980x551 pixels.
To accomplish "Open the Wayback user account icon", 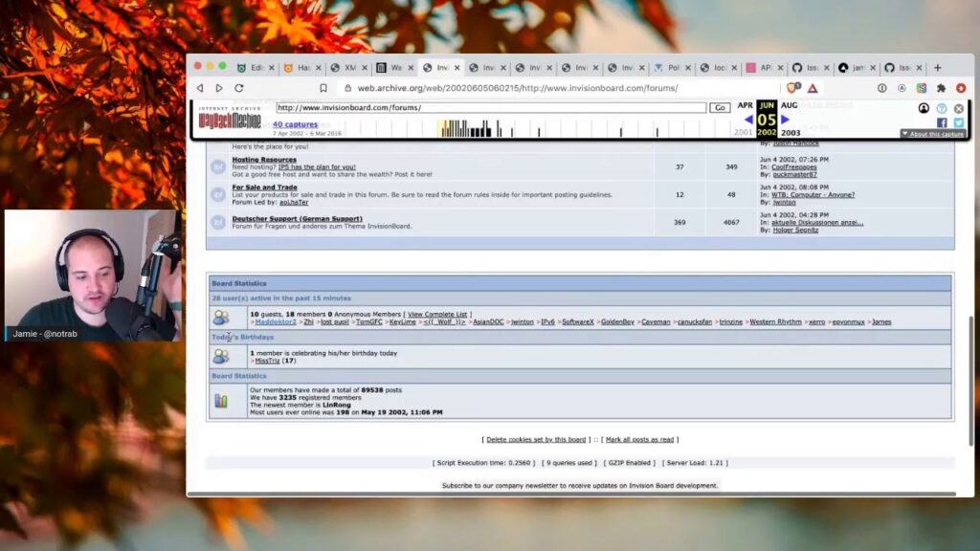I will [924, 108].
